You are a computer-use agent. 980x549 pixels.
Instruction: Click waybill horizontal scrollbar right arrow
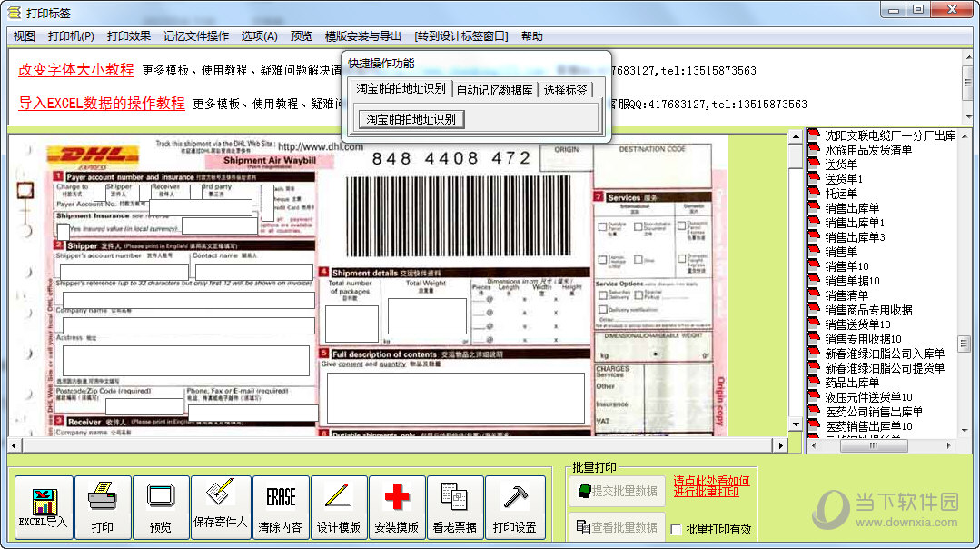(780, 445)
